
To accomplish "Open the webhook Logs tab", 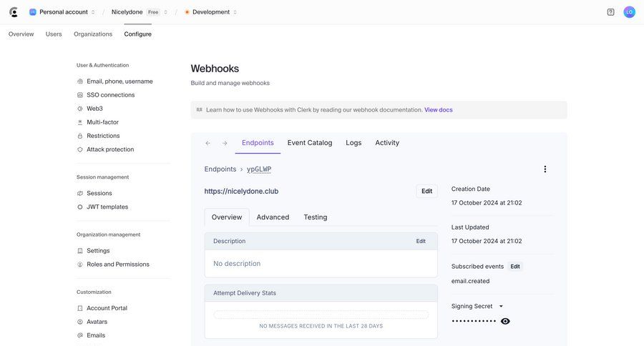I will tap(353, 143).
